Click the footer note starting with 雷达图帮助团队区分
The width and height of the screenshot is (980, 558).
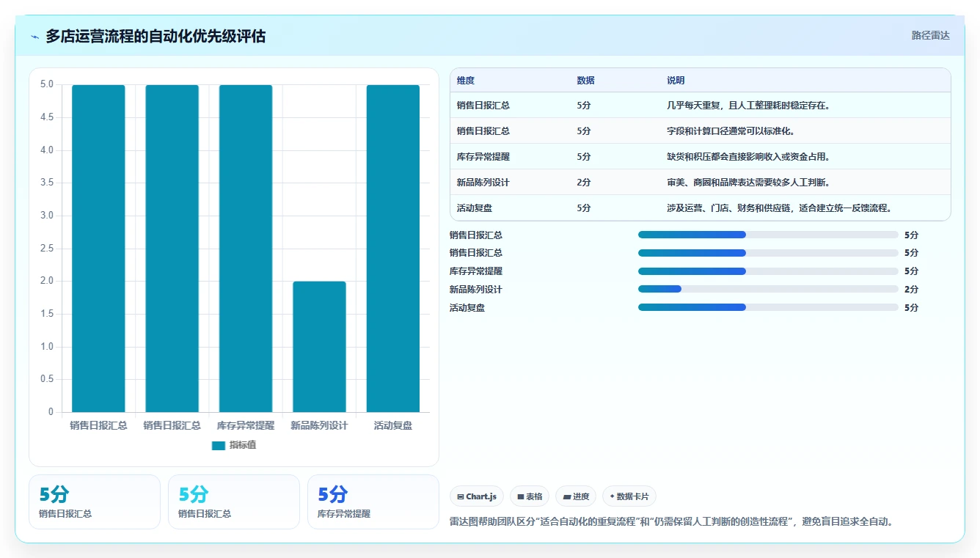point(671,522)
